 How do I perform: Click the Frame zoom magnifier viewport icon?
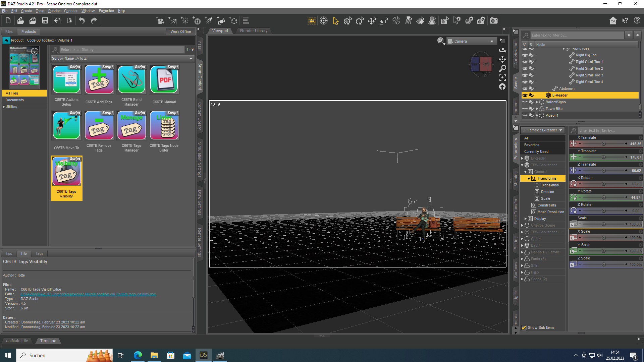(x=502, y=68)
